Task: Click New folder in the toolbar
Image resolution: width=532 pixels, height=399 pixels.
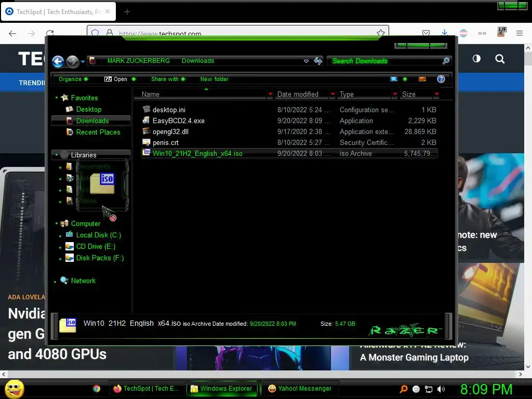Action: 215,79
